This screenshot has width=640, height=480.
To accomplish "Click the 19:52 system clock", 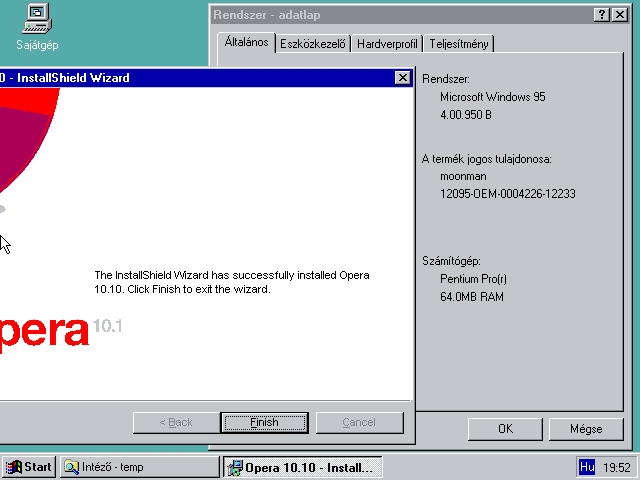I will tap(617, 467).
